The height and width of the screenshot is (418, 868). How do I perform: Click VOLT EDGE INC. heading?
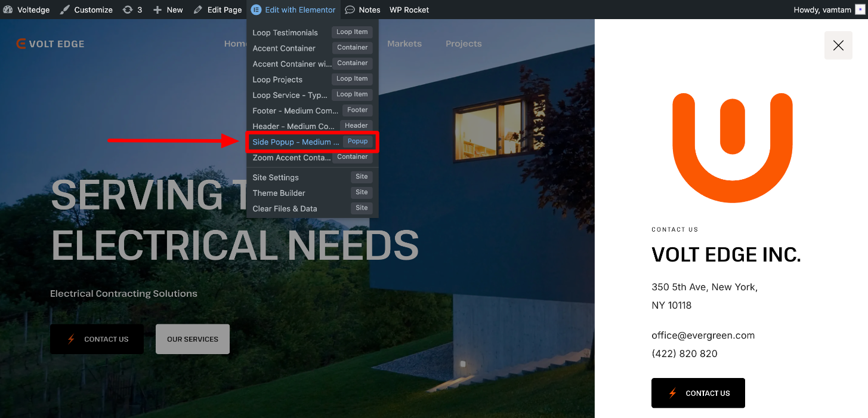click(726, 255)
